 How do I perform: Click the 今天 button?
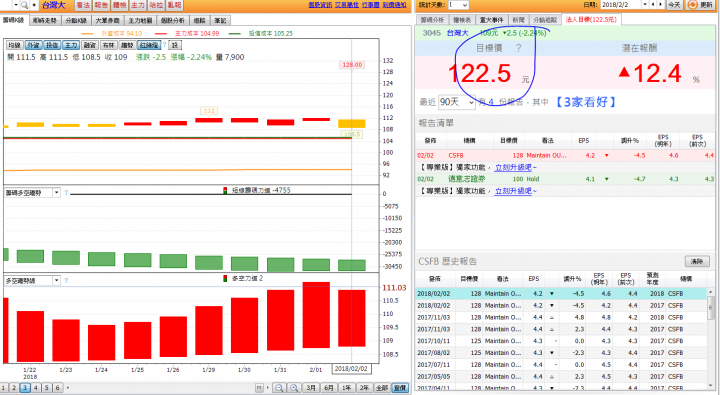(x=674, y=5)
